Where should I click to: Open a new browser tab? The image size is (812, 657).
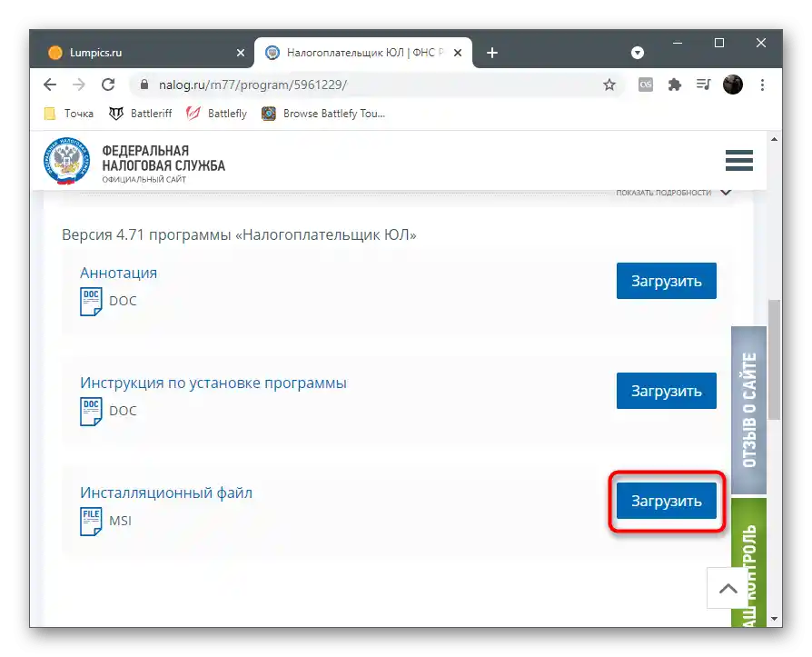[492, 53]
